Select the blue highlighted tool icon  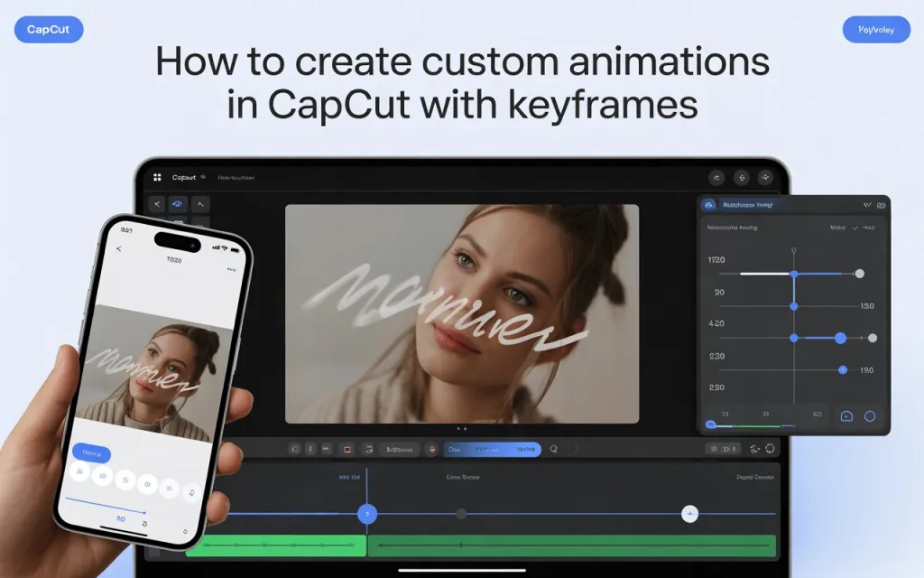178,204
